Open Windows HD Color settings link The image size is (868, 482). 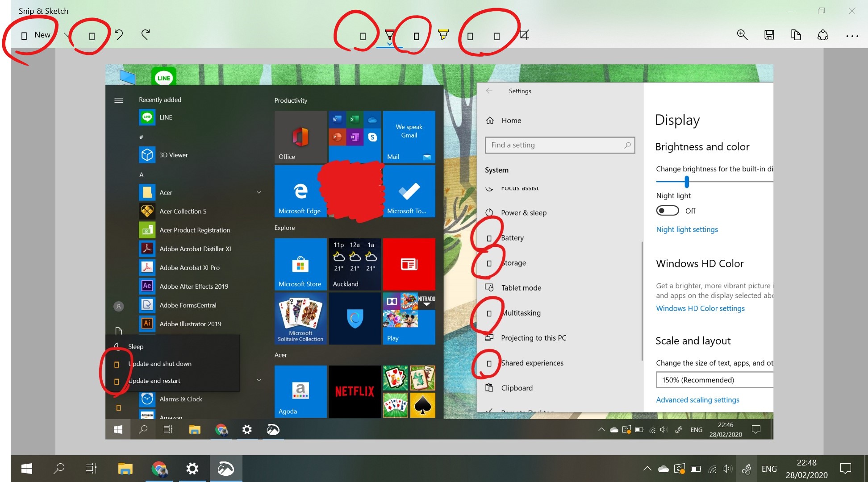700,308
